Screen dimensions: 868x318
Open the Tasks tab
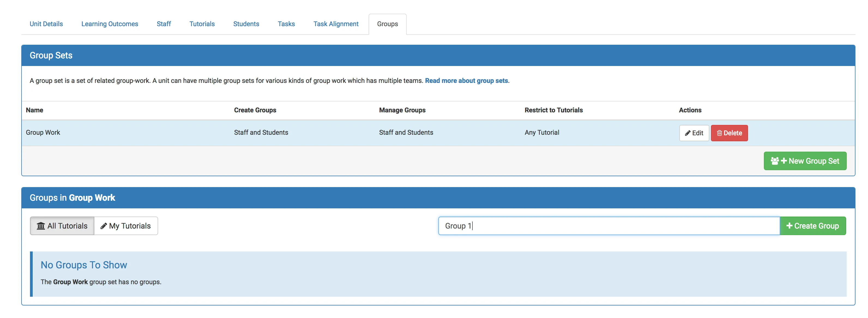coord(286,24)
